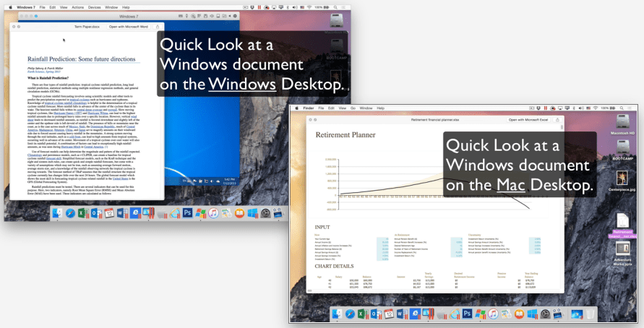Image resolution: width=644 pixels, height=328 pixels.
Task: Open View menu in Windows 7 menu bar
Action: [64, 7]
